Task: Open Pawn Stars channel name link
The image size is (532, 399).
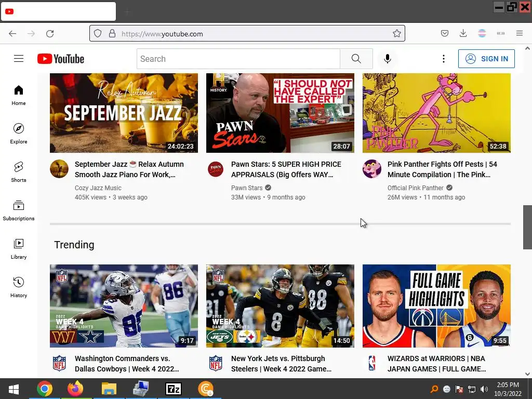Action: [x=247, y=188]
